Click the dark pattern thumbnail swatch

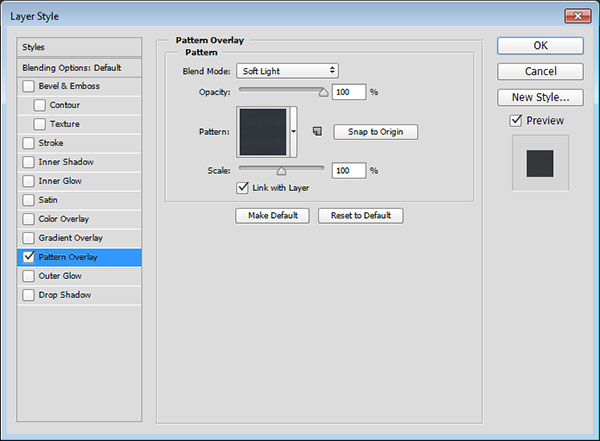262,131
